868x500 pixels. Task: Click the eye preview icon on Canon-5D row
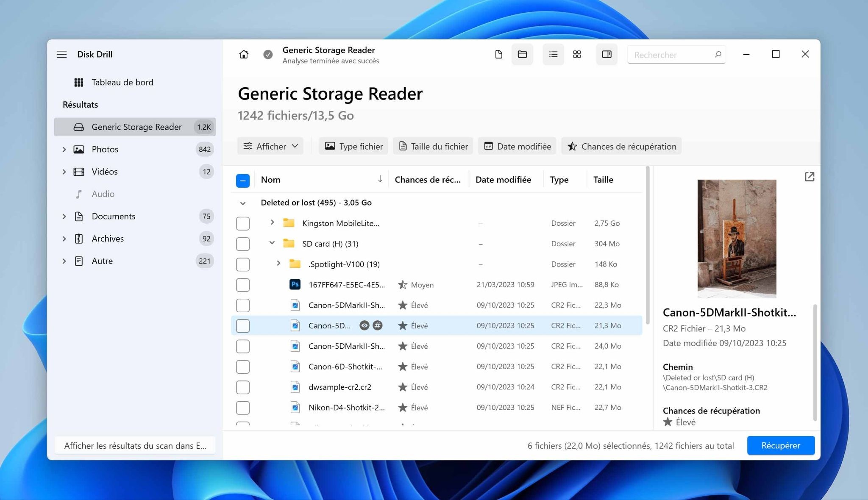pyautogui.click(x=364, y=325)
